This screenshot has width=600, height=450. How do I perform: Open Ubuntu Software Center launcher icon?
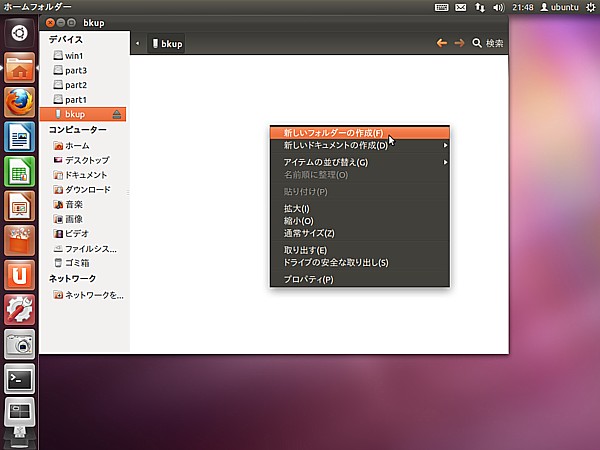pos(20,240)
